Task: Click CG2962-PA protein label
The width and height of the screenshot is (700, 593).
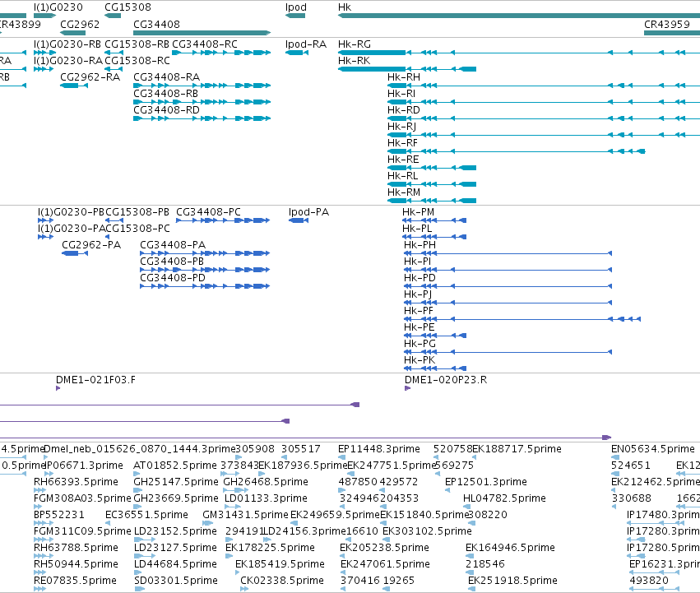Action: (91, 245)
